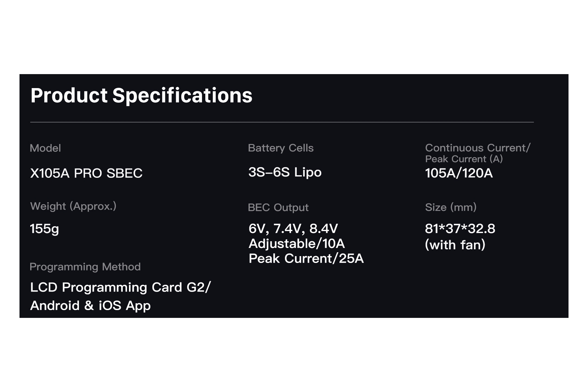Click the Android & iOS App text

coord(90,306)
